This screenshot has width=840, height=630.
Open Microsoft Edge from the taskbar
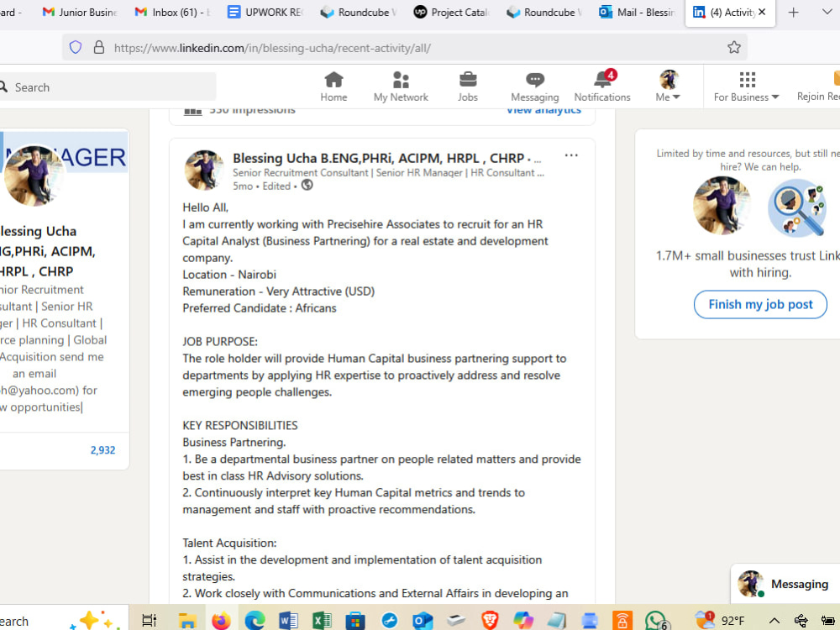(255, 621)
